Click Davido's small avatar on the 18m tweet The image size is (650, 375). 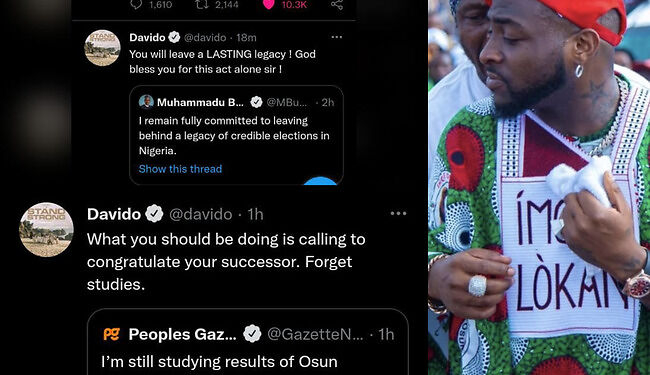[x=102, y=48]
